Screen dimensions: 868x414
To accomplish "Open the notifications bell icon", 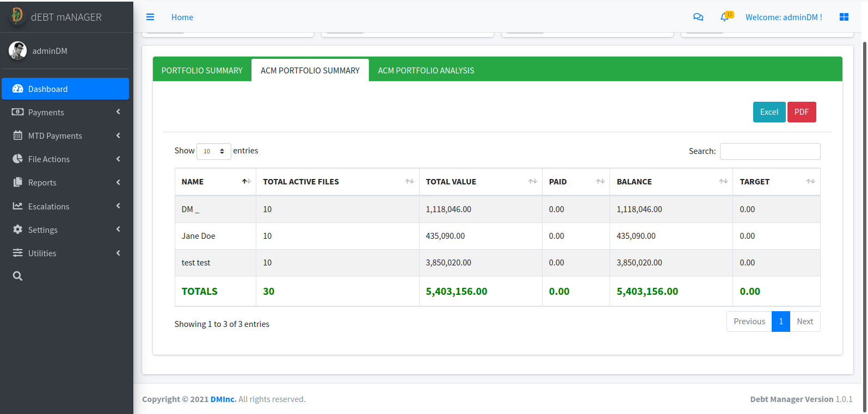I will pos(724,17).
